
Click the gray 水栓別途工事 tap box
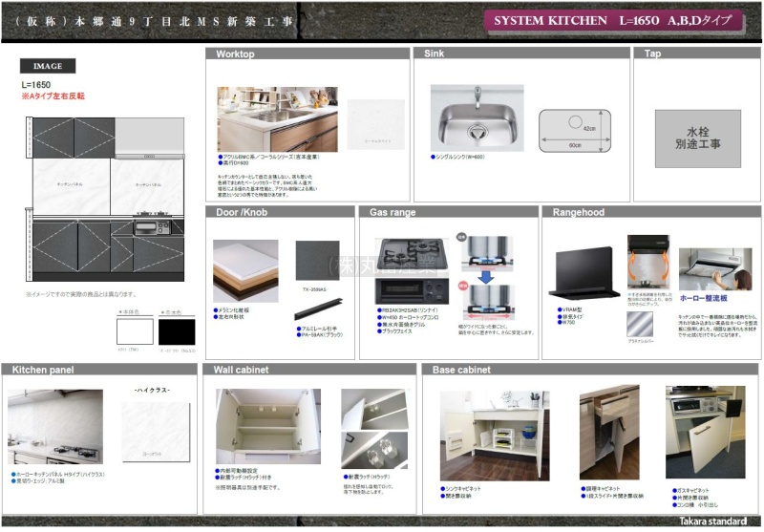point(697,138)
